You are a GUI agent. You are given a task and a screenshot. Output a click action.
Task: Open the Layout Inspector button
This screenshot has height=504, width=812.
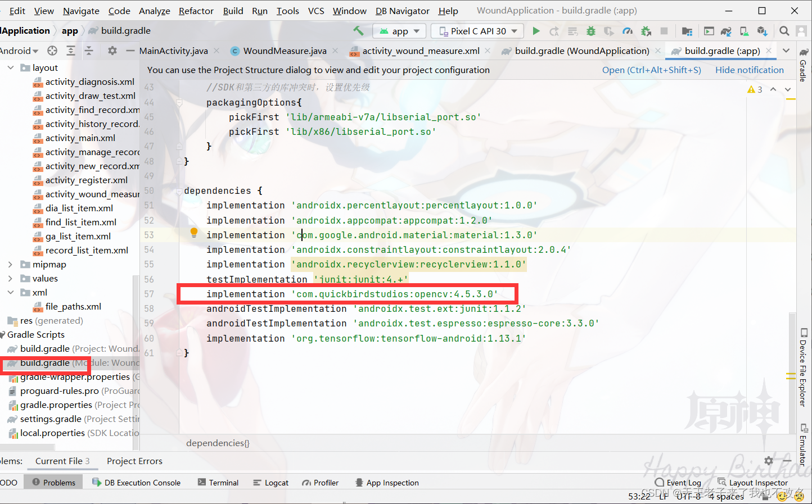753,482
